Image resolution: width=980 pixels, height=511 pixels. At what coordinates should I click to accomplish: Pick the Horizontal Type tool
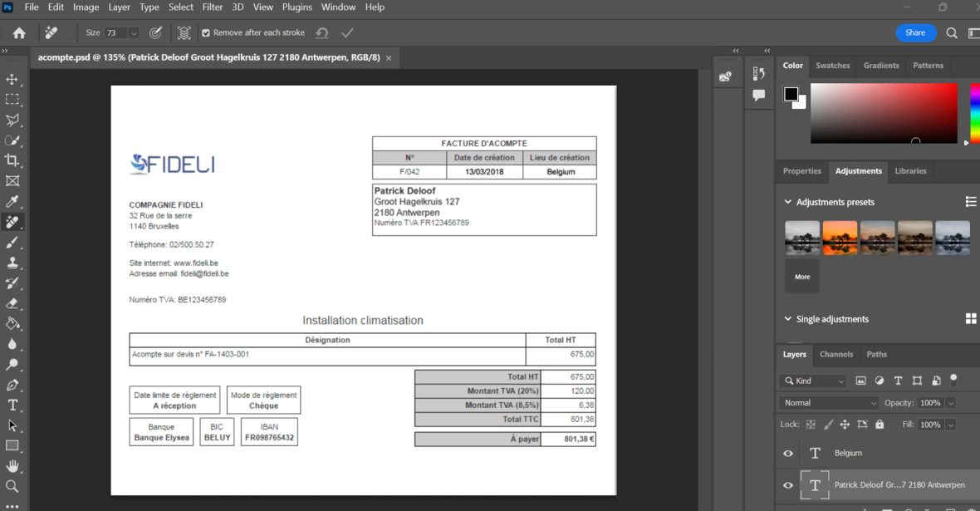(12, 405)
